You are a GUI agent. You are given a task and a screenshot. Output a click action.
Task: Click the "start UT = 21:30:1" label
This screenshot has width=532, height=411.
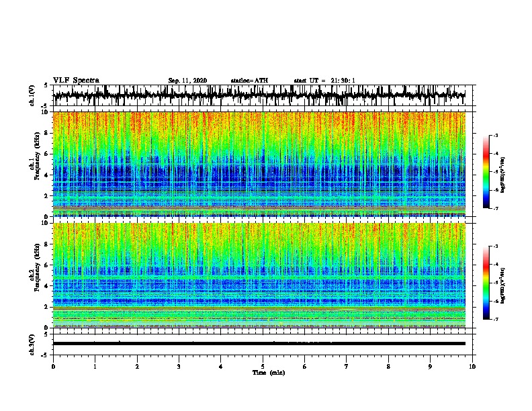[324, 81]
